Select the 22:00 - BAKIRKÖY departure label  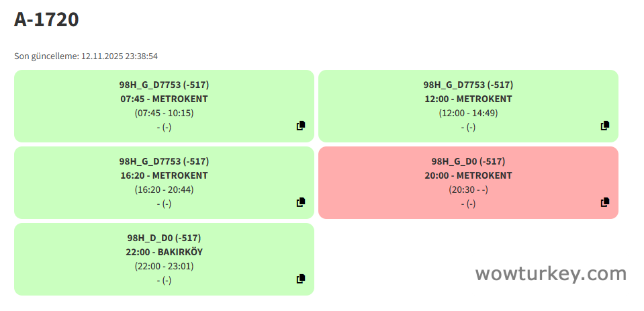point(164,252)
